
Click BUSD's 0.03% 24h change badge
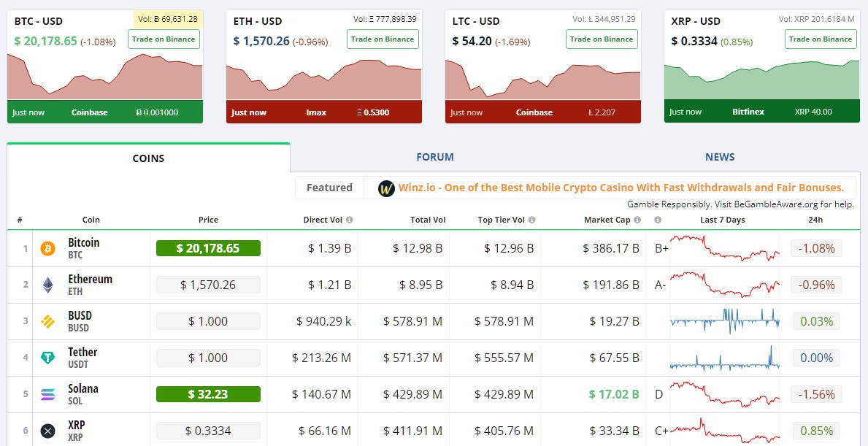click(816, 321)
